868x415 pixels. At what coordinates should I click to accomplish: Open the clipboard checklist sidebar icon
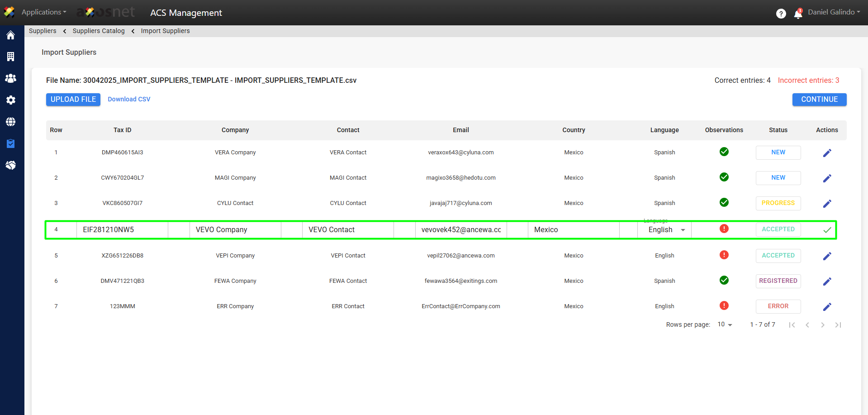[x=11, y=143]
